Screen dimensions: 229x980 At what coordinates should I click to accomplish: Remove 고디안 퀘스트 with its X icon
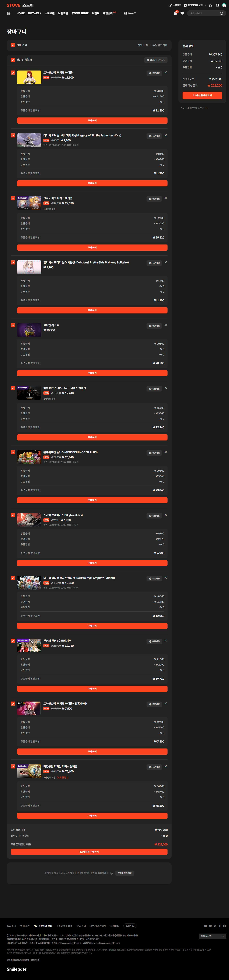pyautogui.click(x=166, y=325)
